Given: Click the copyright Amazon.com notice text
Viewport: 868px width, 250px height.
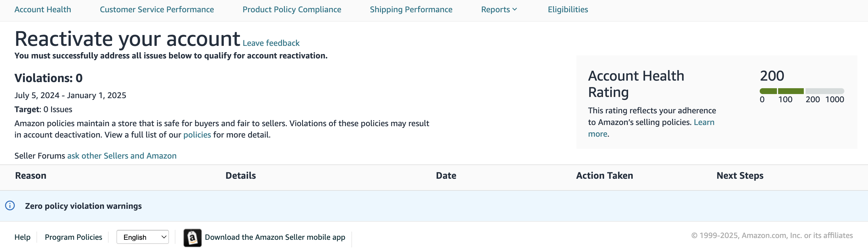Looking at the screenshot, I should (772, 235).
